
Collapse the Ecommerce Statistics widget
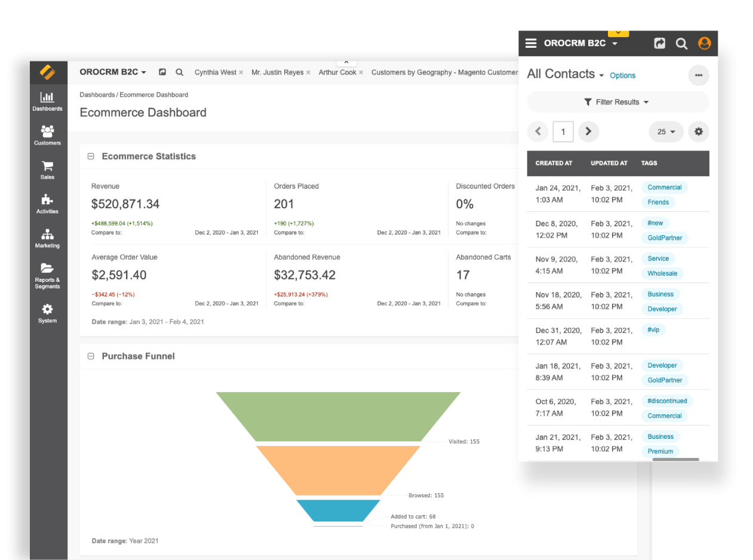click(91, 156)
